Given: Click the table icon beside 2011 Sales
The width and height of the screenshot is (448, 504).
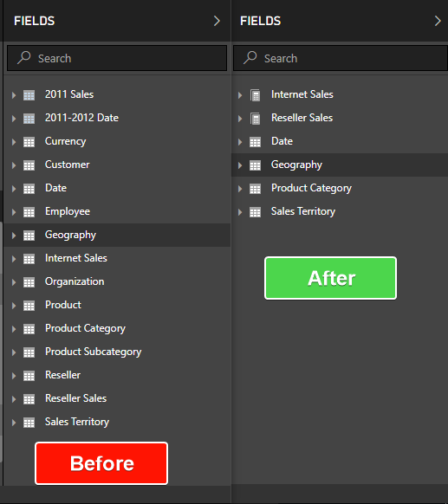Looking at the screenshot, I should pyautogui.click(x=29, y=95).
